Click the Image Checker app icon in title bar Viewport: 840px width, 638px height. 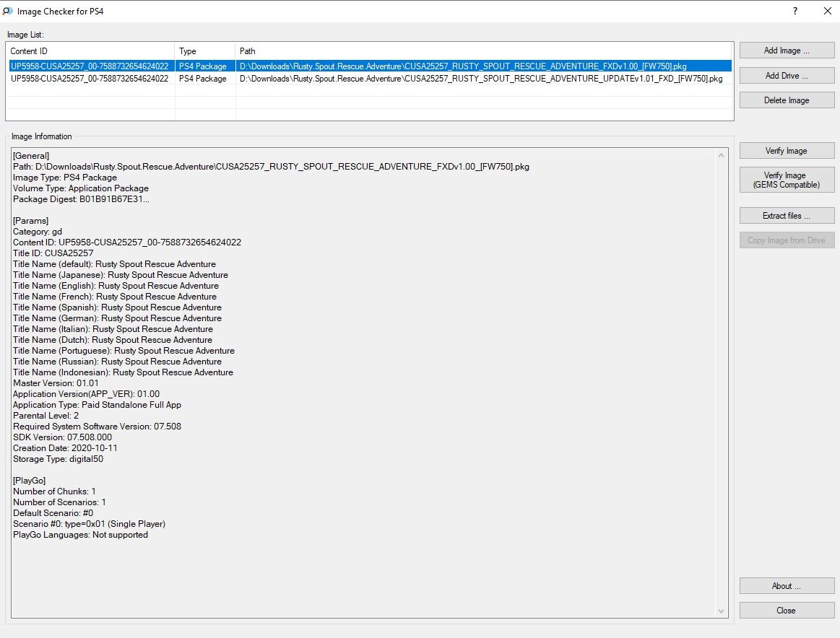coord(7,12)
